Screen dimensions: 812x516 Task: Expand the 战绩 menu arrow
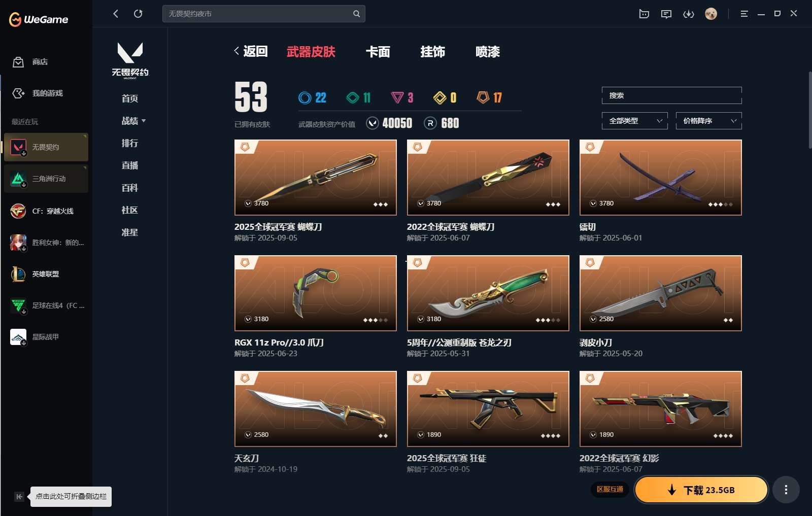pyautogui.click(x=144, y=121)
